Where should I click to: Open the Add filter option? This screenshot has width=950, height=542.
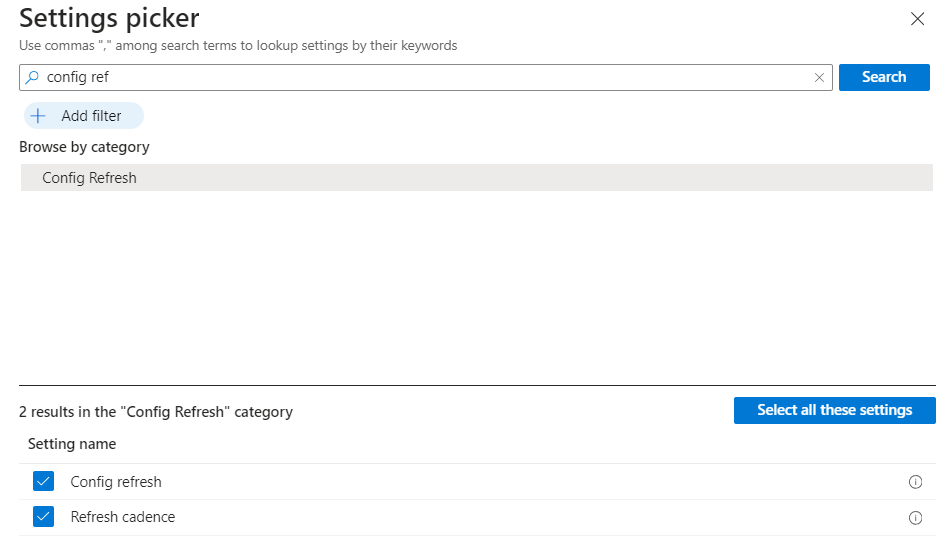84,116
